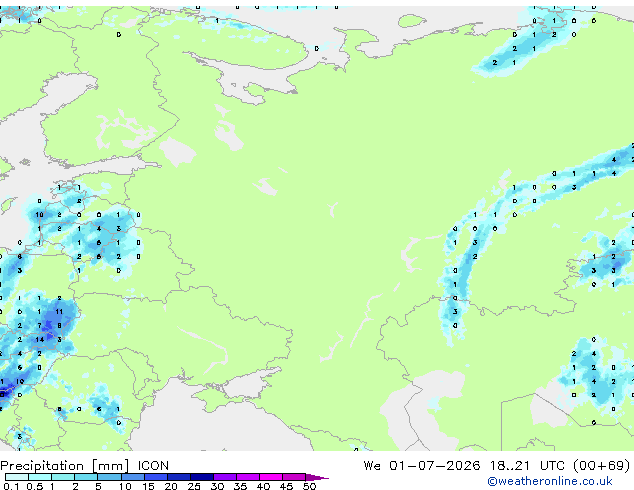Click the '14' precipitation value on map
This screenshot has height=490, width=634.
[39, 340]
